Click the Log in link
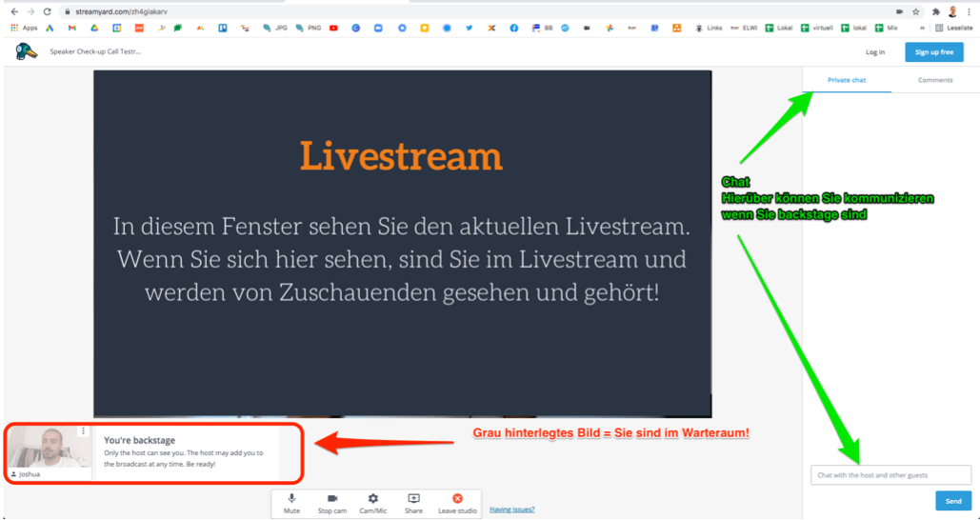 tap(874, 52)
